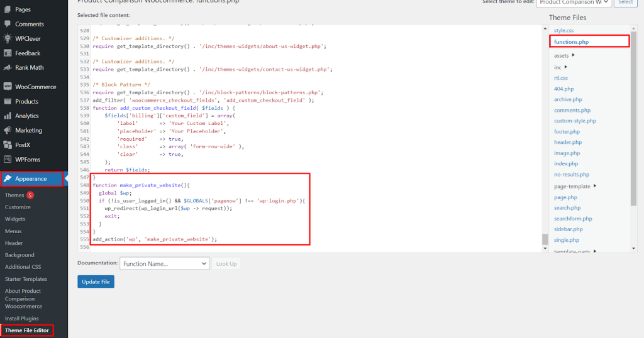Open Header submenu item
Image resolution: width=644 pixels, height=338 pixels.
pyautogui.click(x=14, y=243)
